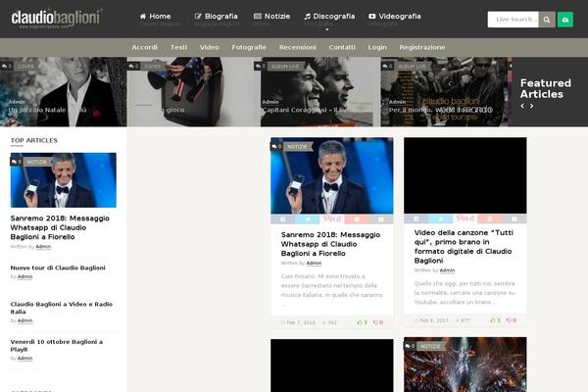This screenshot has height=392, width=588.
Task: Open title Video della canzone Tutti qui
Action: pos(465,246)
